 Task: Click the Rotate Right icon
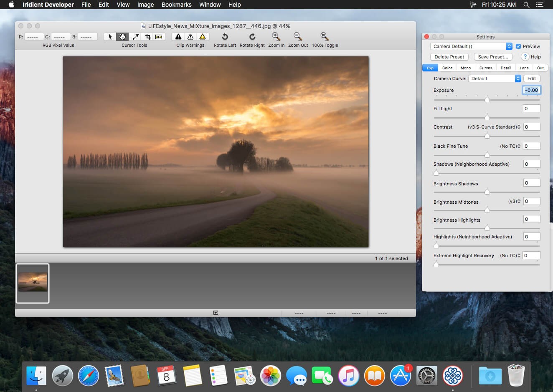pyautogui.click(x=252, y=37)
